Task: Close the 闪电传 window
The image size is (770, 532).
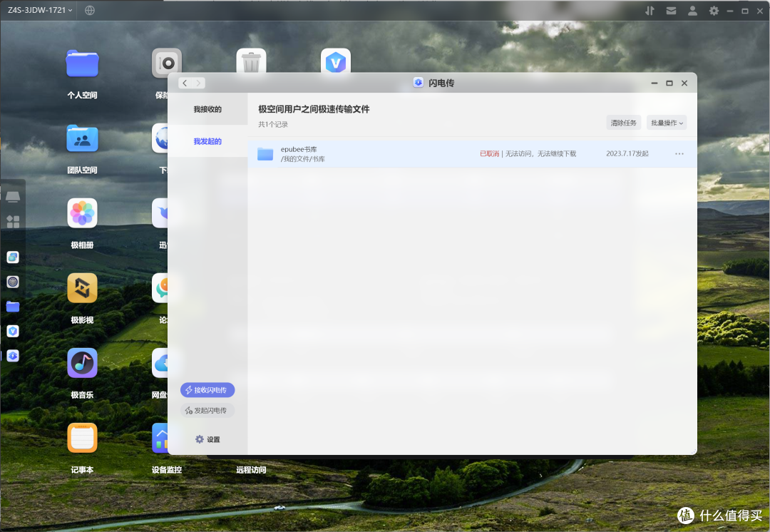Action: point(684,83)
